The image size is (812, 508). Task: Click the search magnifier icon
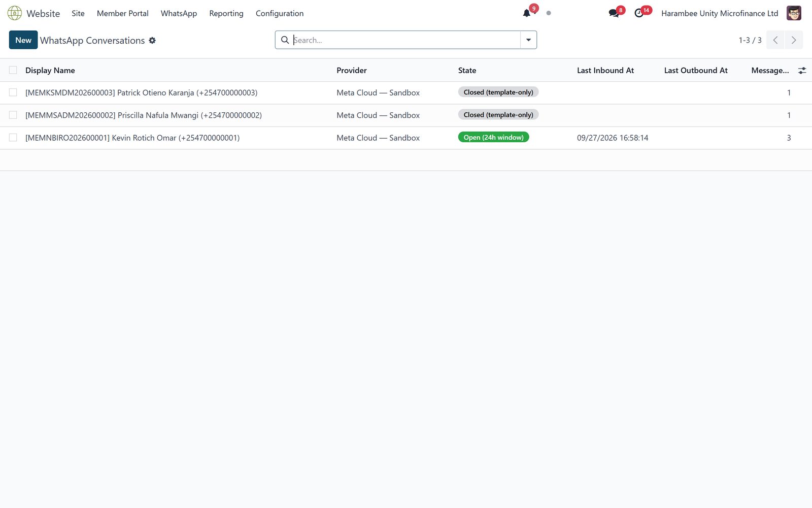pyautogui.click(x=285, y=40)
